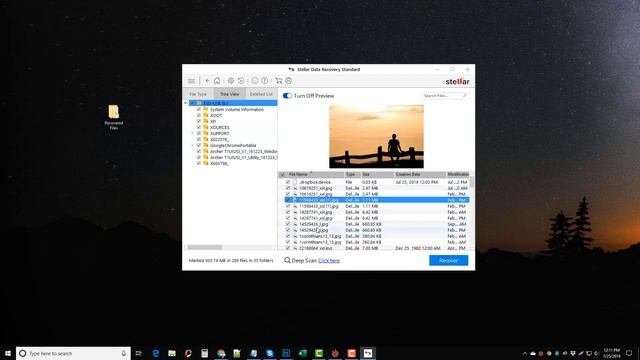This screenshot has height=360, width=640.
Task: Show hidden system tray icons chevron
Action: [x=525, y=353]
